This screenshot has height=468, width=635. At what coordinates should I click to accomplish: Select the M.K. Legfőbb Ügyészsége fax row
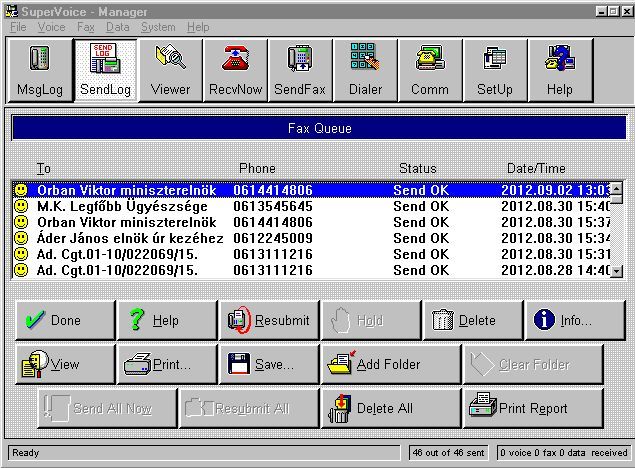311,206
